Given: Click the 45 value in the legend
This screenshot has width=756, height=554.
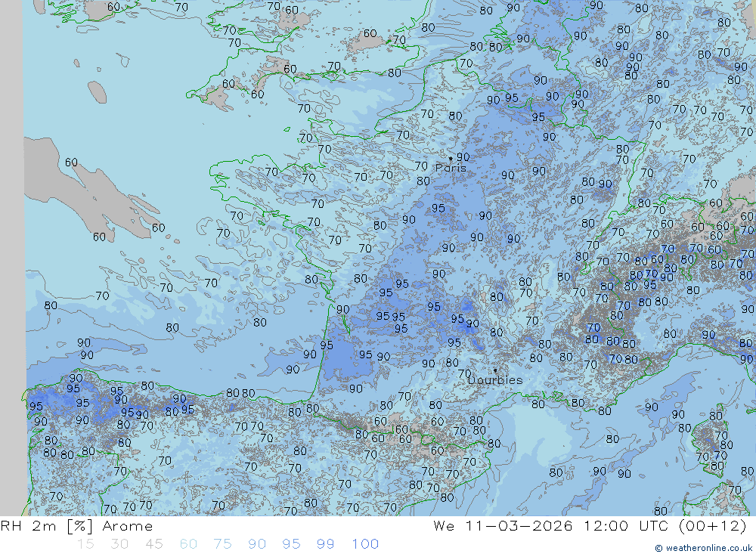Looking at the screenshot, I should pyautogui.click(x=153, y=544).
